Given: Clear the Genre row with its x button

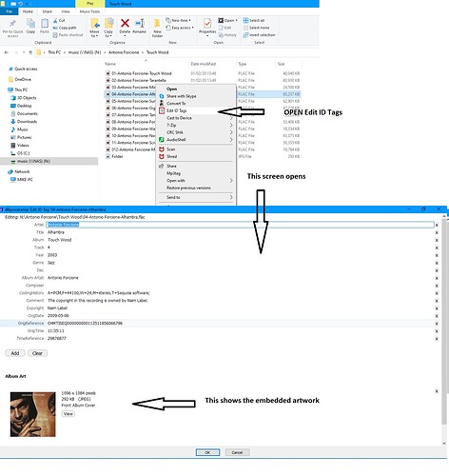Looking at the screenshot, I should coord(437,263).
